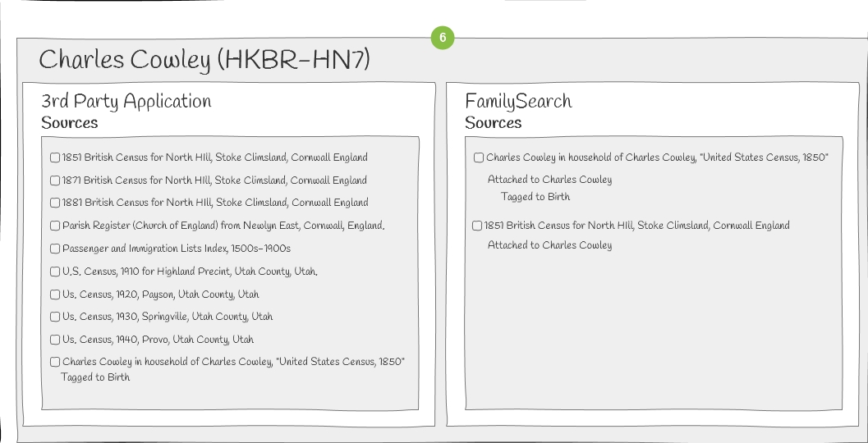Image resolution: width=868 pixels, height=443 pixels.
Task: Click Attached to Charles Cowley under 1850 Census
Action: [x=549, y=179]
